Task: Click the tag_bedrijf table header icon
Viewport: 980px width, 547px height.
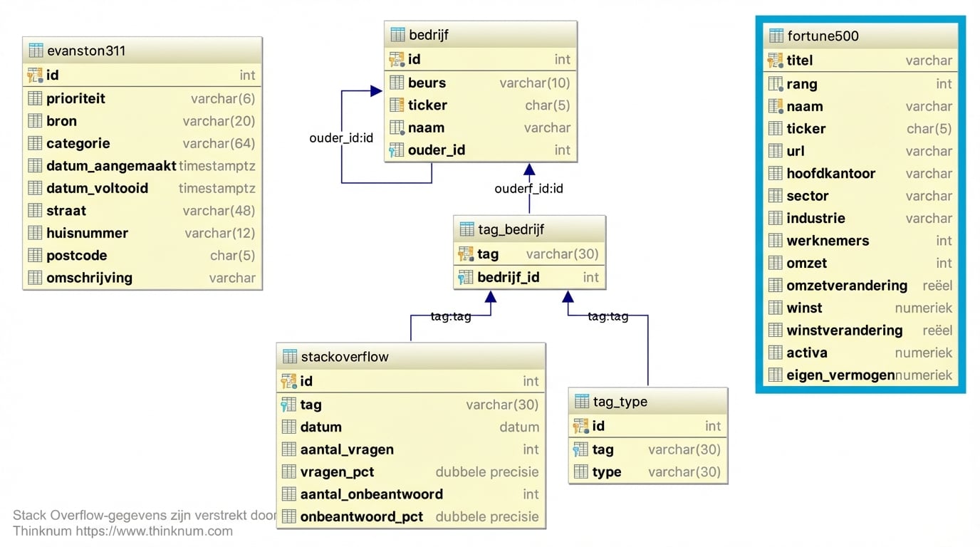Action: pyautogui.click(x=466, y=229)
